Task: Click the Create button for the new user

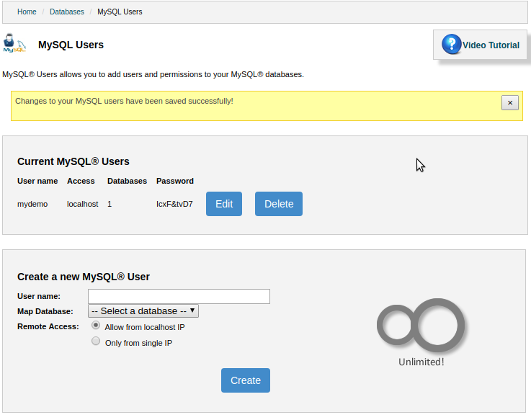Action: (x=246, y=380)
